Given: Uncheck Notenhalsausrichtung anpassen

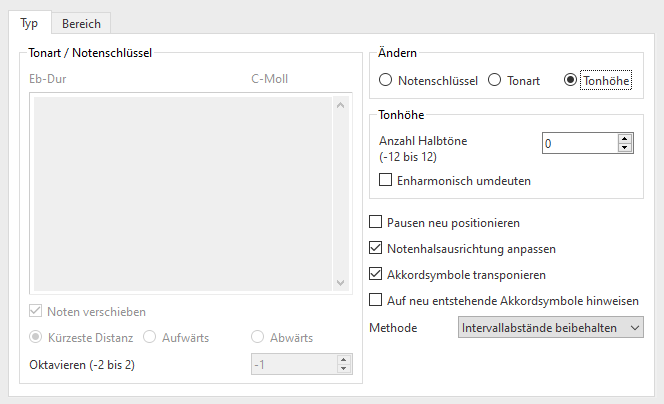Looking at the screenshot, I should (376, 248).
